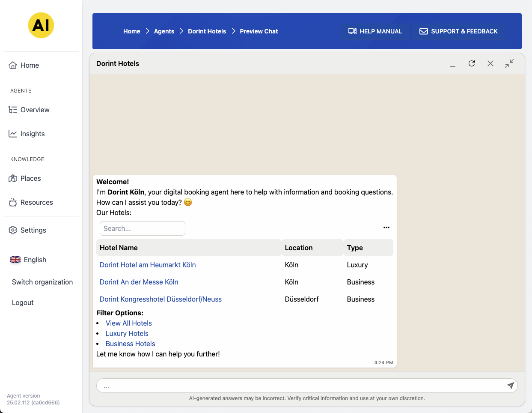
Task: Sort by Hotel Name column header
Action: point(189,248)
